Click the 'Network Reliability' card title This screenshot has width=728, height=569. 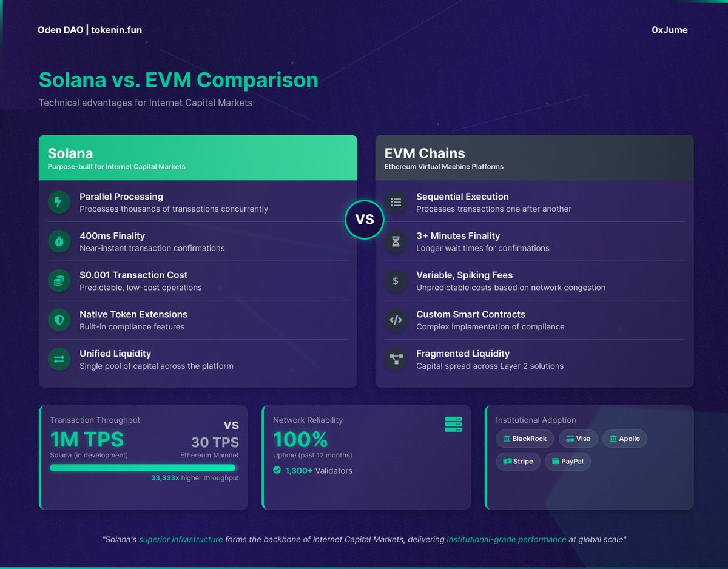tap(308, 420)
